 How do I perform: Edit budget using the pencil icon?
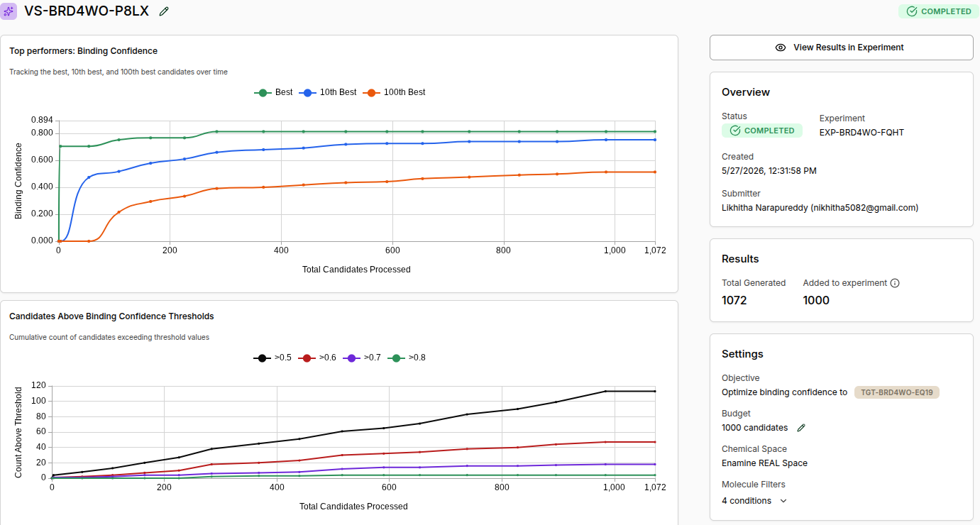pos(802,428)
